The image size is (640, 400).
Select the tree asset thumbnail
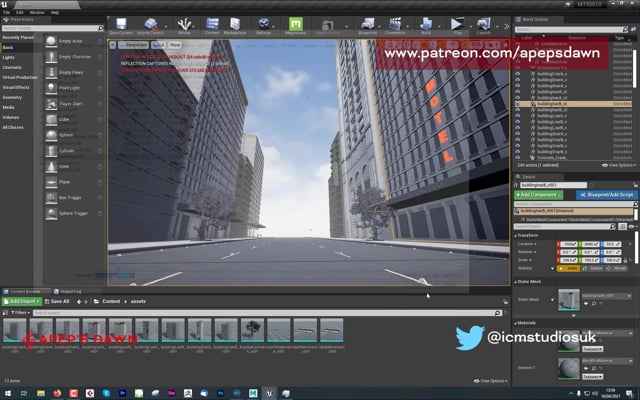[252, 330]
